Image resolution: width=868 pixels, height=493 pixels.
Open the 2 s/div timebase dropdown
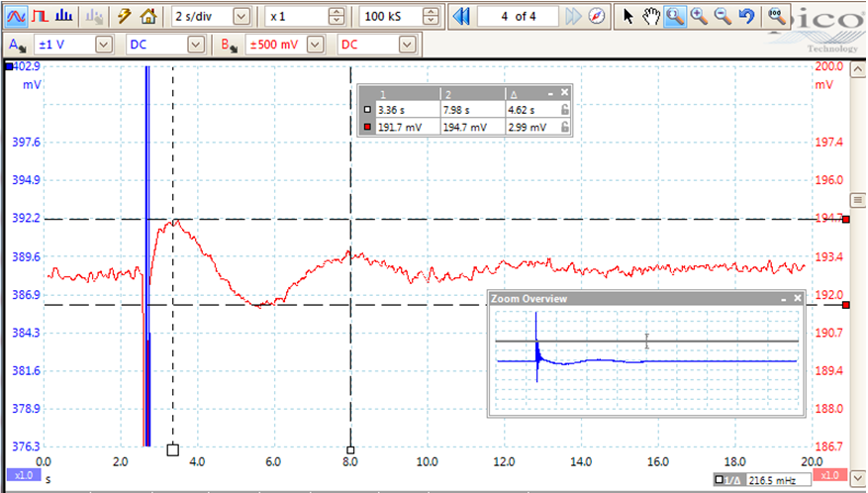tap(241, 17)
